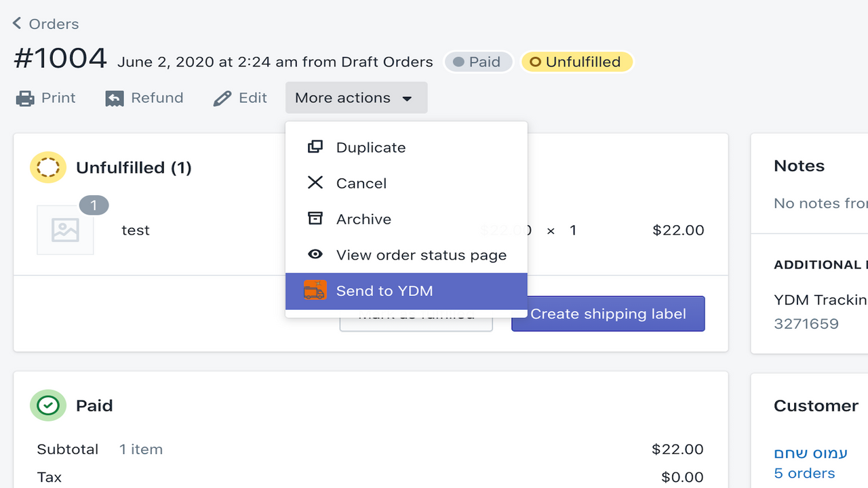Click the 1 item text
This screenshot has height=488, width=868.
point(141,449)
